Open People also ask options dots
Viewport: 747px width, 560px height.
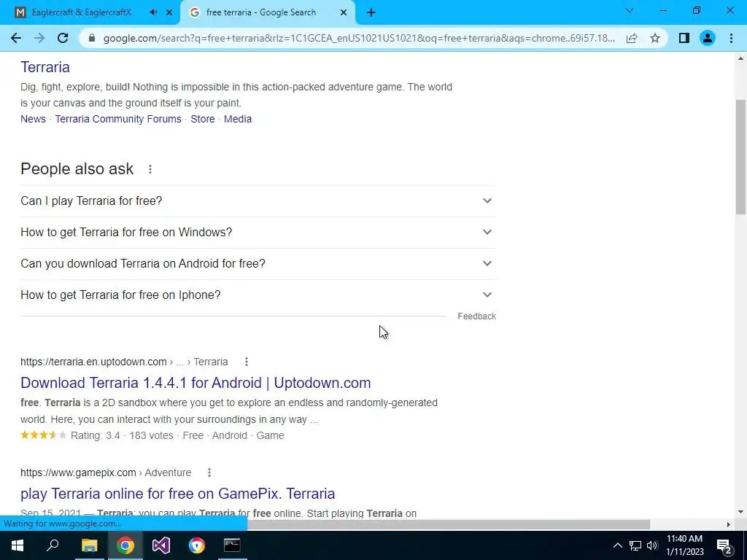(x=150, y=169)
